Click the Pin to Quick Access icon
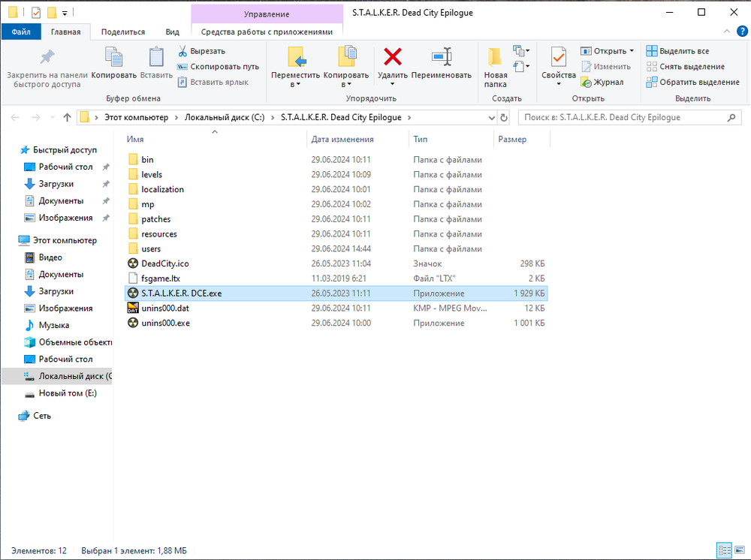751x560 pixels. pos(47,57)
